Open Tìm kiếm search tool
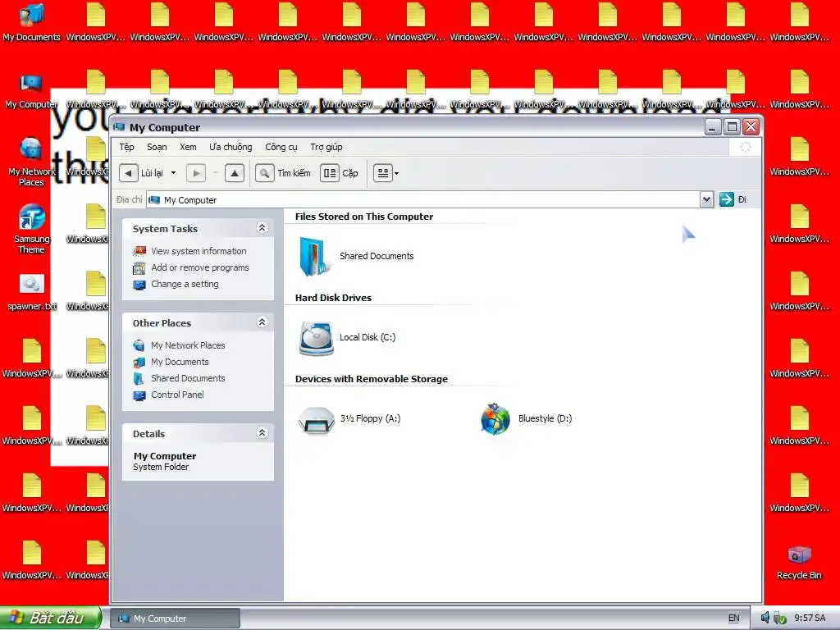Screen dimensions: 840x630 coord(283,173)
